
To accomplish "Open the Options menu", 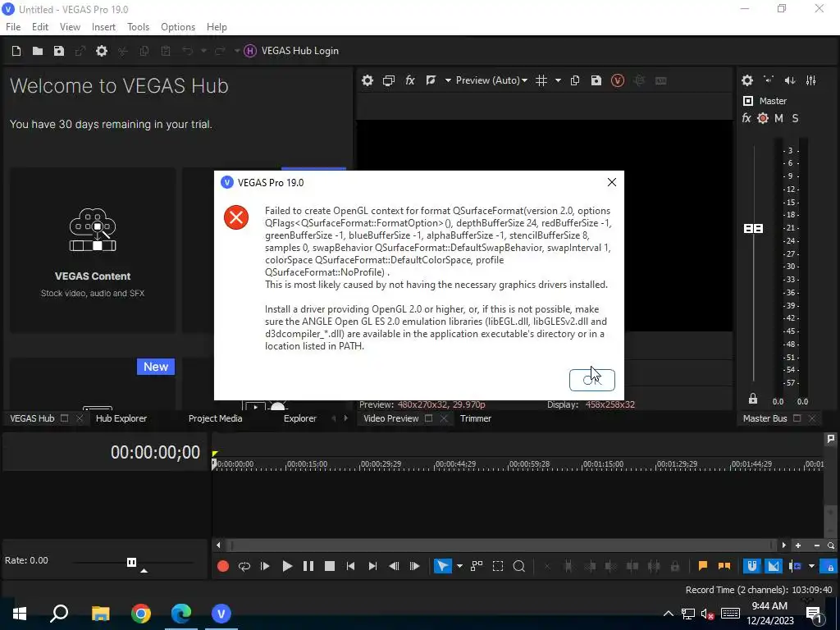I will [178, 27].
